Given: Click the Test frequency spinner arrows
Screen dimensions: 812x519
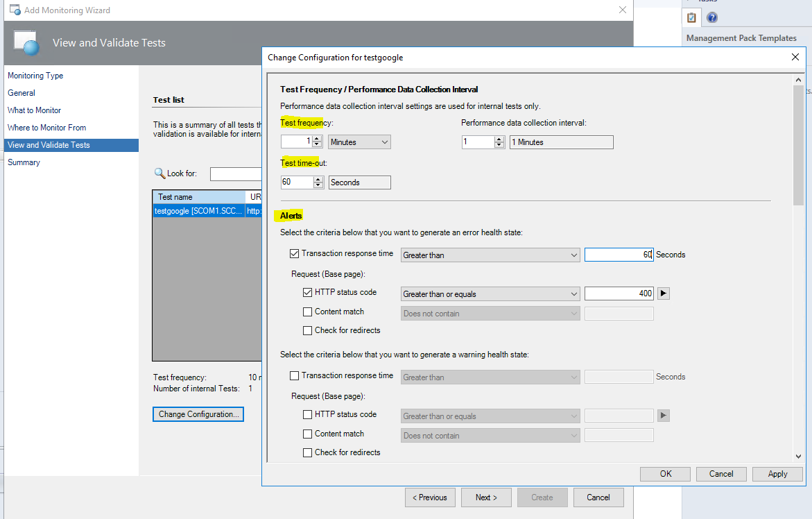Looking at the screenshot, I should [x=317, y=142].
